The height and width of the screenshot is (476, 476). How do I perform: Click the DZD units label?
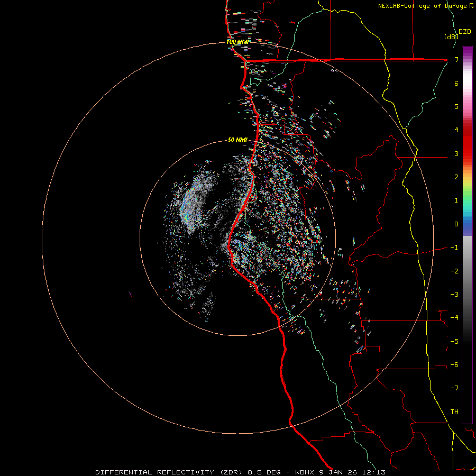[464, 32]
